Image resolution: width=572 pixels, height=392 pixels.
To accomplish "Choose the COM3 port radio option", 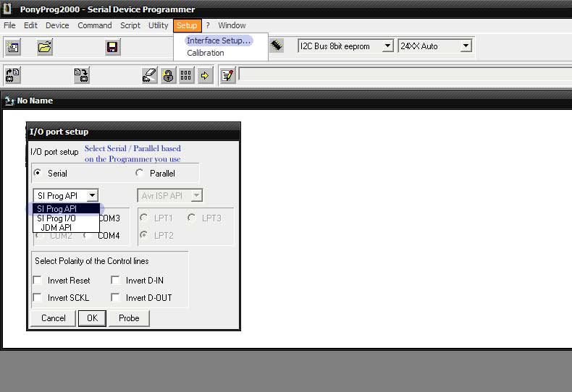I will 109,218.
